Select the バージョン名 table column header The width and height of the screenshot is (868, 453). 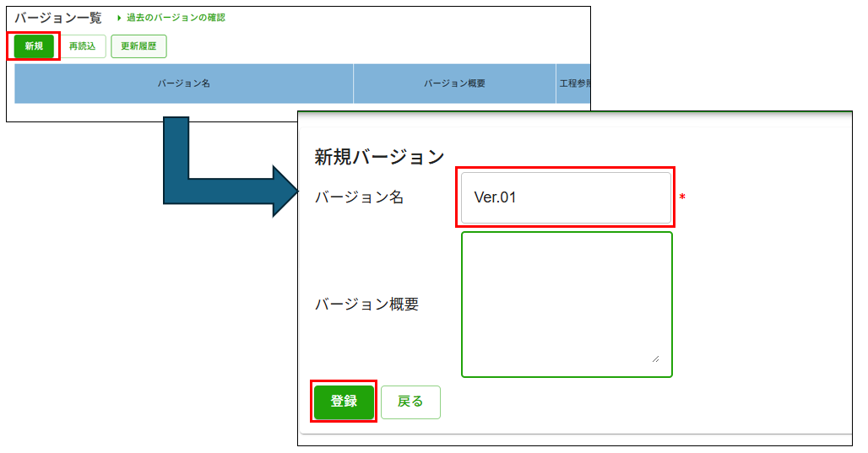[x=184, y=84]
